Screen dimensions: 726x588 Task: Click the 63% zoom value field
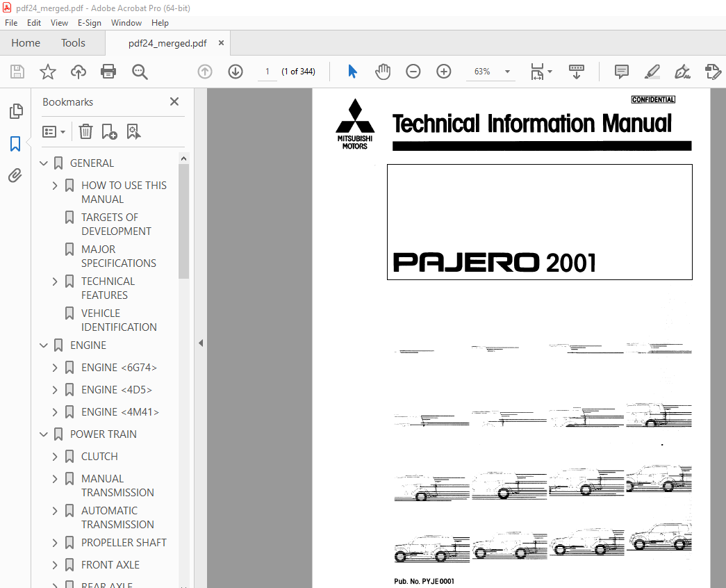[x=482, y=72]
